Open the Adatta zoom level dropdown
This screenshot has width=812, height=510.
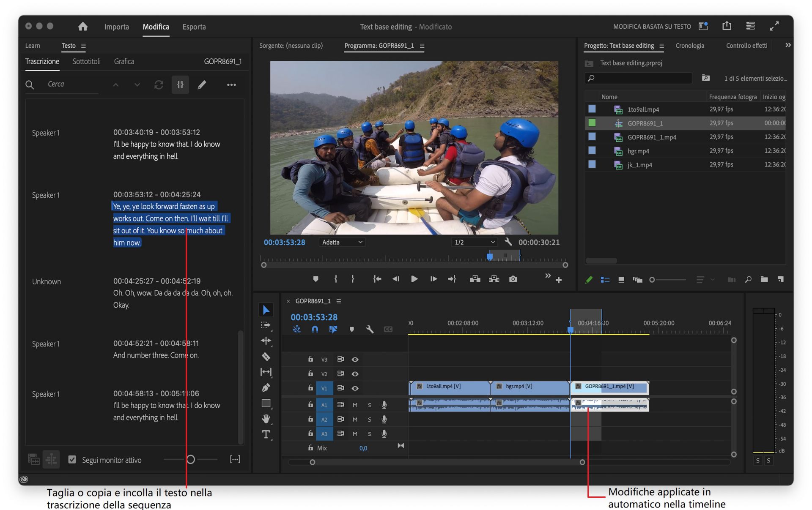[341, 242]
